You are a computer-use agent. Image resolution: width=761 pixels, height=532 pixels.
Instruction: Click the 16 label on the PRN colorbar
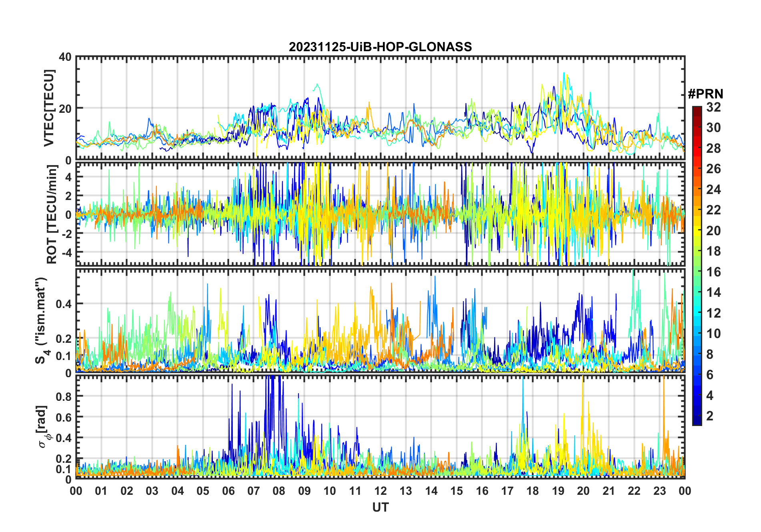point(713,272)
